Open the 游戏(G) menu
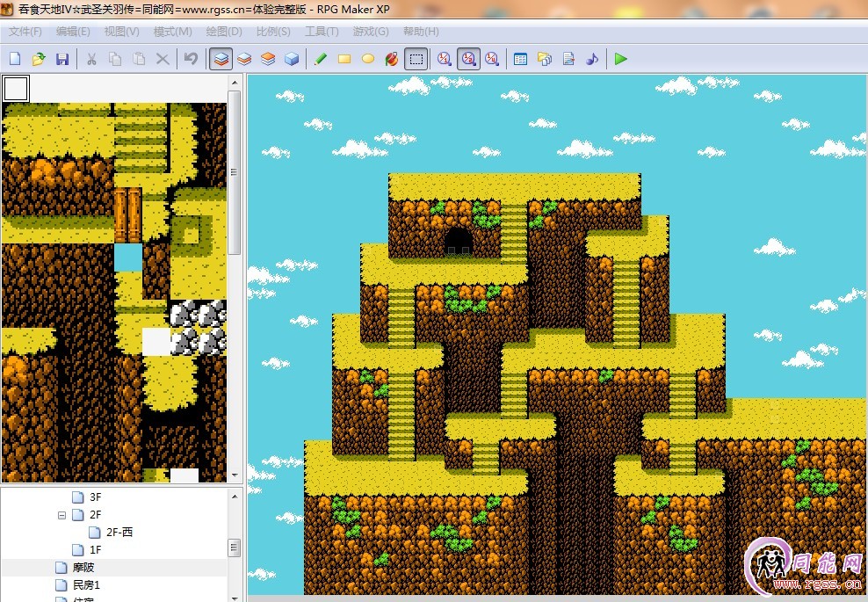 click(371, 32)
